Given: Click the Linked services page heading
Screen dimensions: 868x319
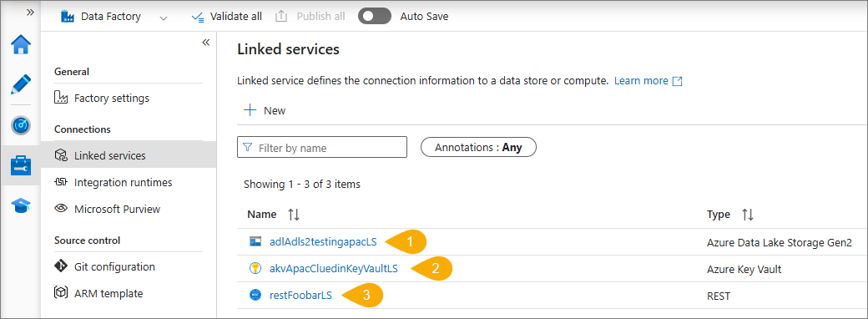Looking at the screenshot, I should point(288,49).
